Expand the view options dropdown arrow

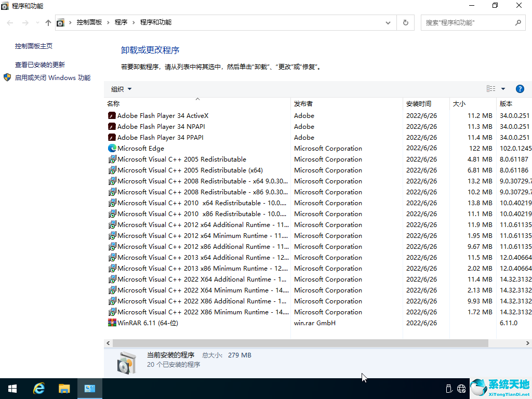[503, 89]
